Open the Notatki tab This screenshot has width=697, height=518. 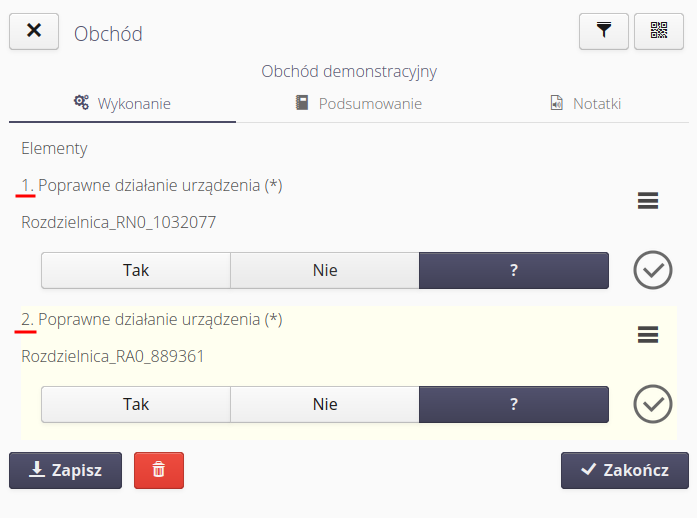point(586,103)
